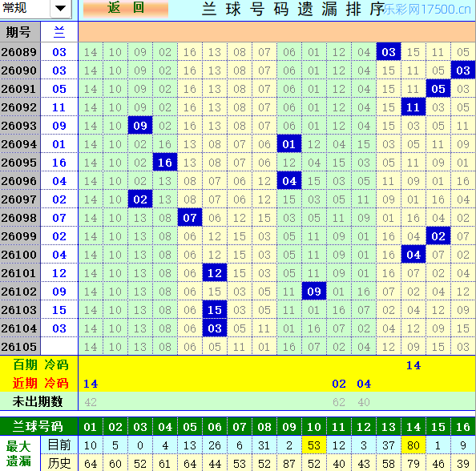Click the 近期 冷码 label

pos(41,384)
